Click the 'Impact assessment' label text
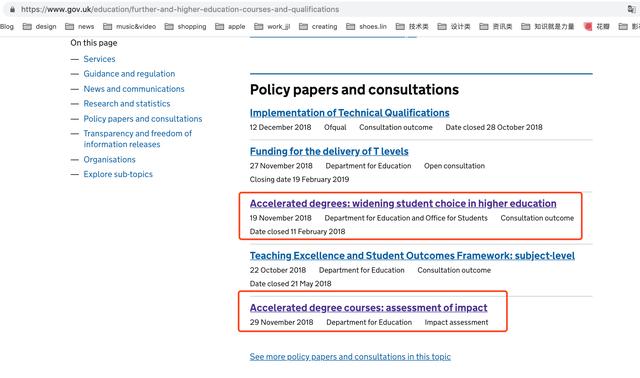The width and height of the screenshot is (640, 378). tap(456, 322)
